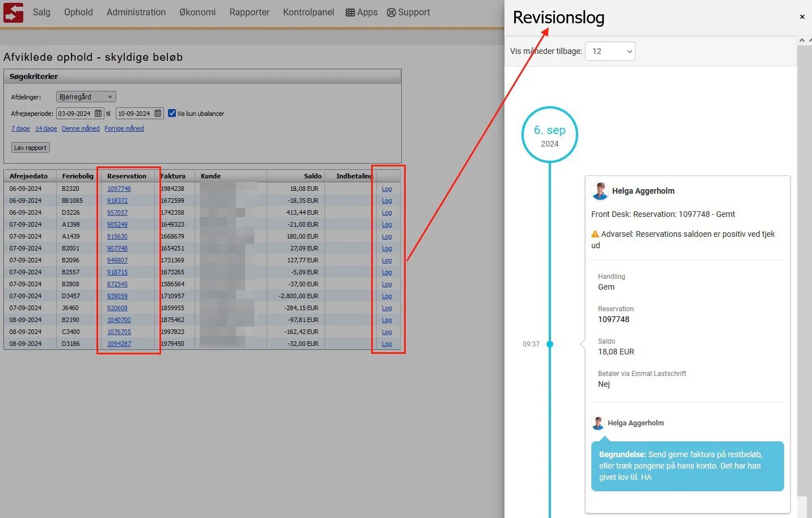Open Log for row A1398
Image resolution: width=812 pixels, height=518 pixels.
pos(387,225)
